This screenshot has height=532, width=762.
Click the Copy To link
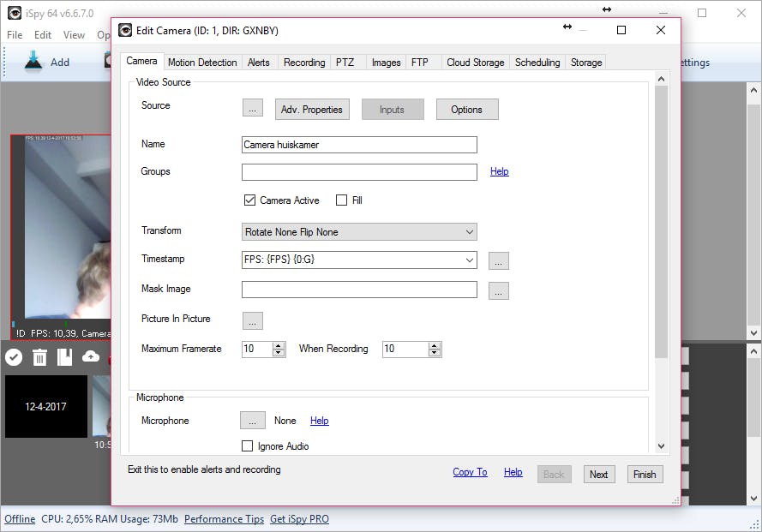[470, 472]
